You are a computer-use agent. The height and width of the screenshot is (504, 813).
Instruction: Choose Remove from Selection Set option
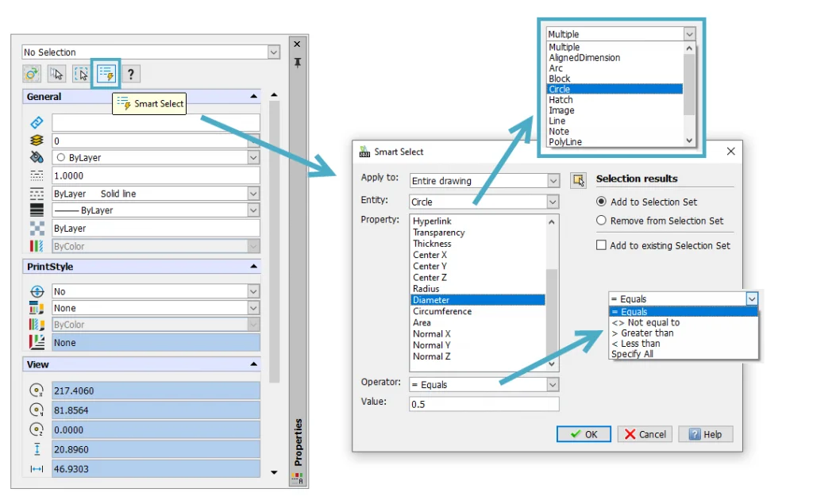pos(602,221)
